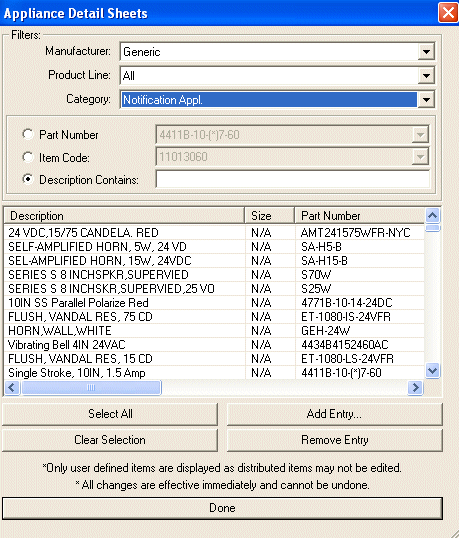
Task: Click the Select All button
Action: tap(110, 414)
